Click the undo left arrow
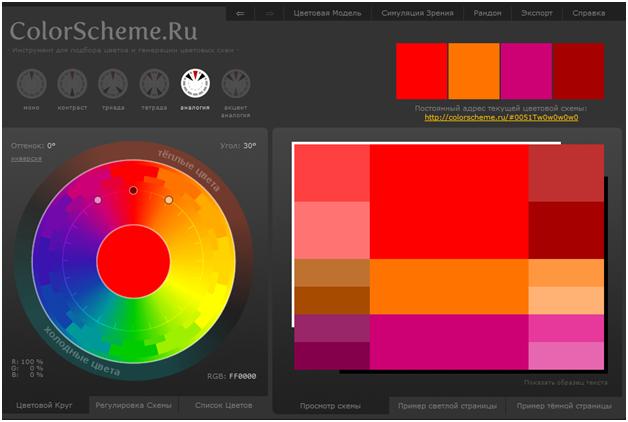 240,14
